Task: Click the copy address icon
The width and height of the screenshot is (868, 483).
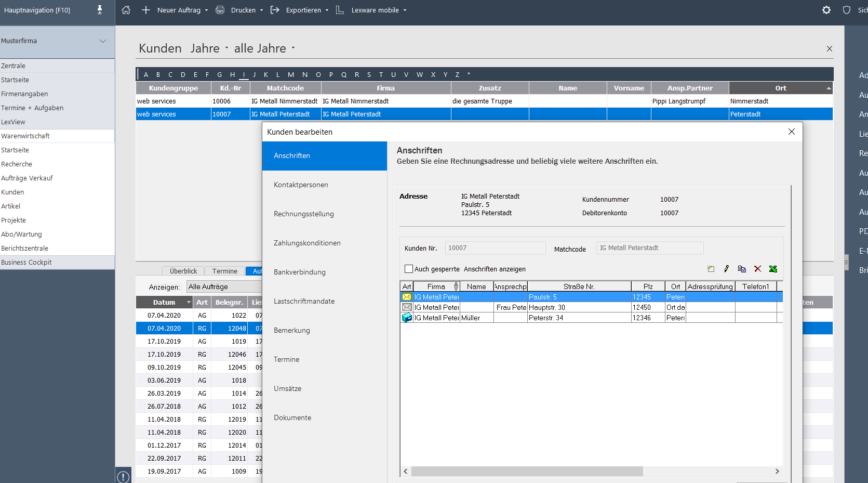Action: click(742, 269)
